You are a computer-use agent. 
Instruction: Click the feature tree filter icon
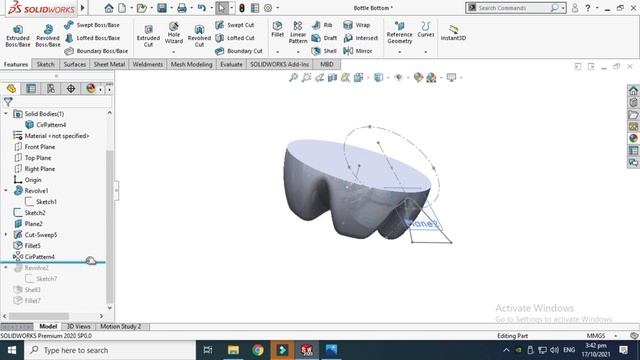(8, 102)
